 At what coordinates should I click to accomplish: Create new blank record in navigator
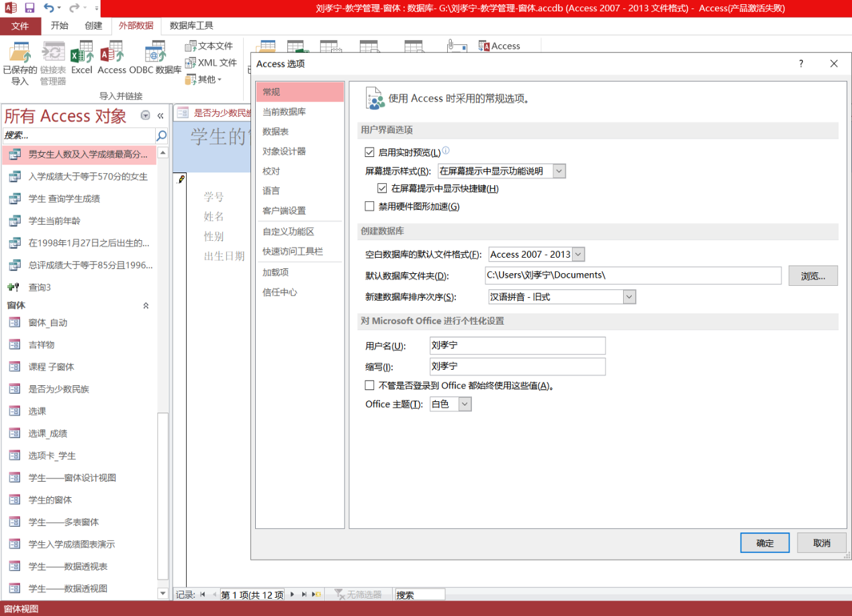click(317, 595)
